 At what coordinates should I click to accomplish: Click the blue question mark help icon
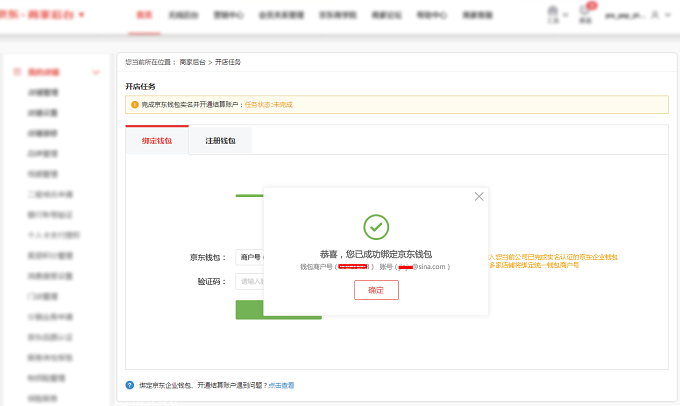tap(130, 385)
